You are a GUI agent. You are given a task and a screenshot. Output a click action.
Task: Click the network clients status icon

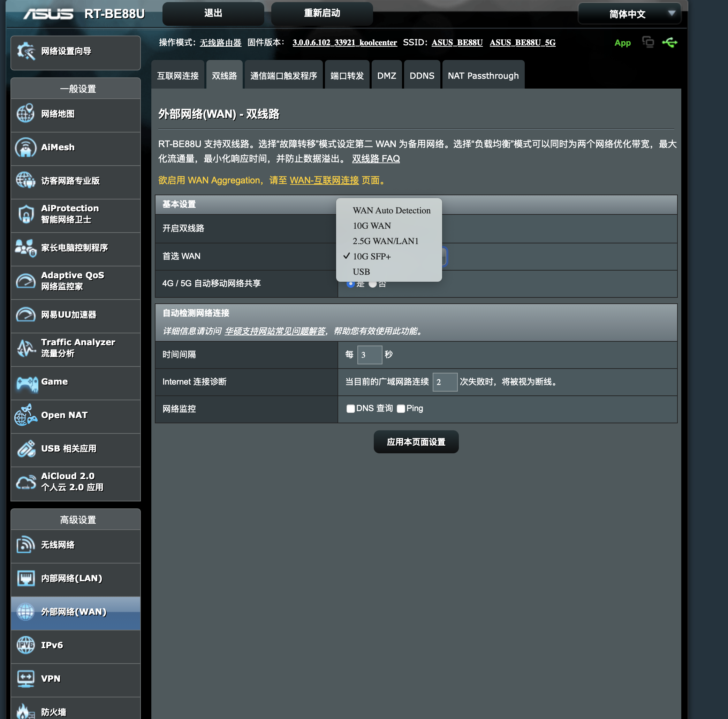[x=648, y=42]
